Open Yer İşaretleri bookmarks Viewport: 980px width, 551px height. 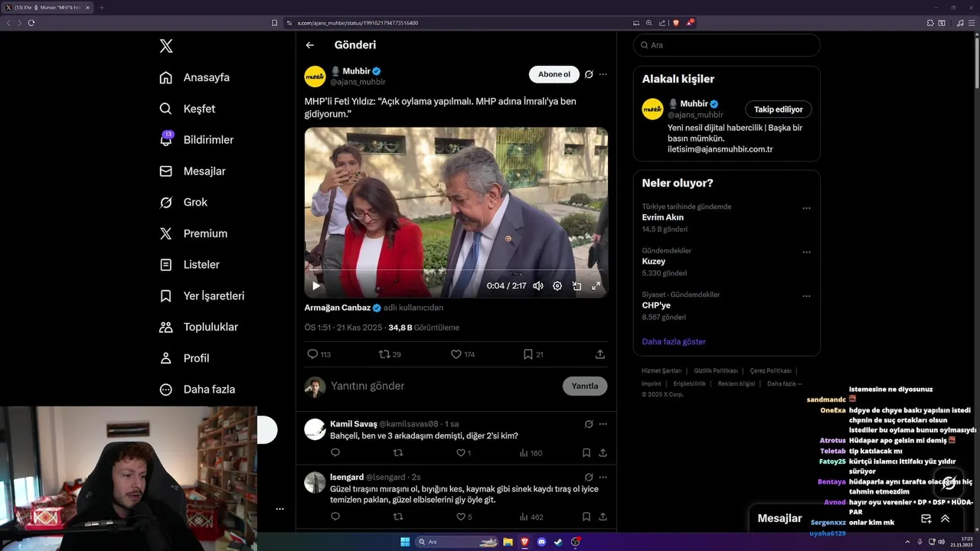tap(201, 295)
